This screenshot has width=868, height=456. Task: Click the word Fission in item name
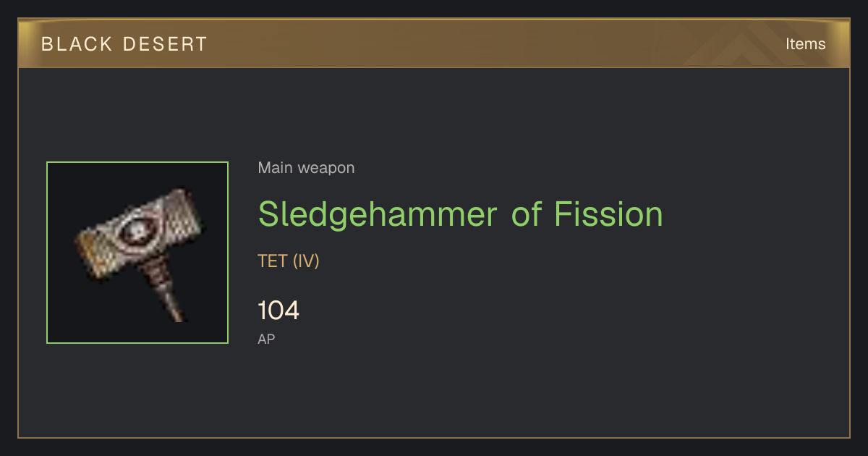coord(609,213)
